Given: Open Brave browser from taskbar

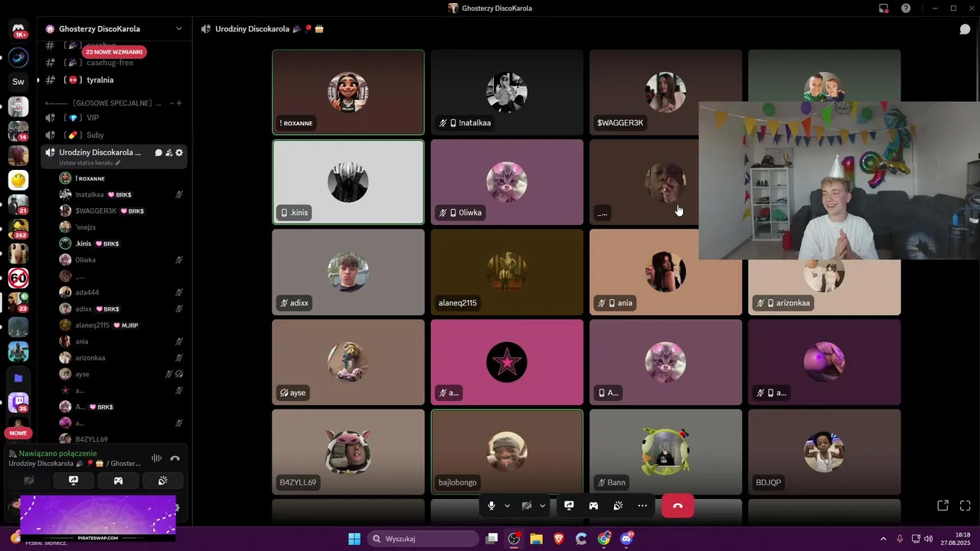Looking at the screenshot, I should click(558, 539).
